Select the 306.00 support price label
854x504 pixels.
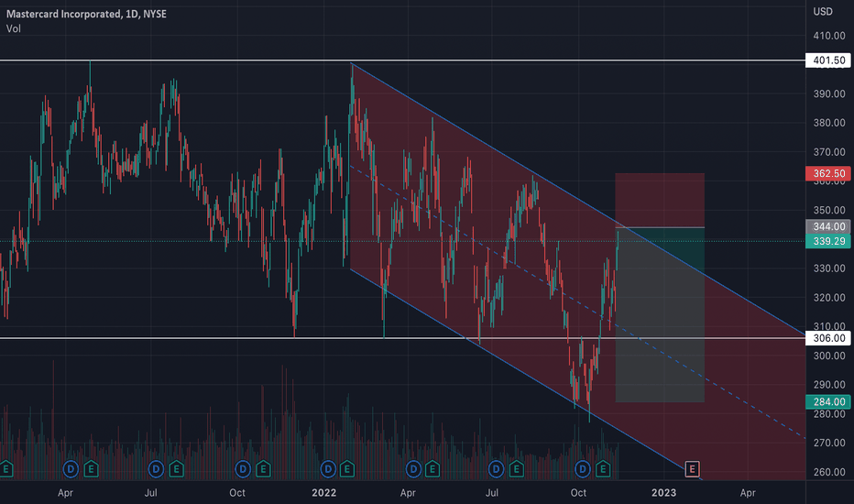(827, 338)
